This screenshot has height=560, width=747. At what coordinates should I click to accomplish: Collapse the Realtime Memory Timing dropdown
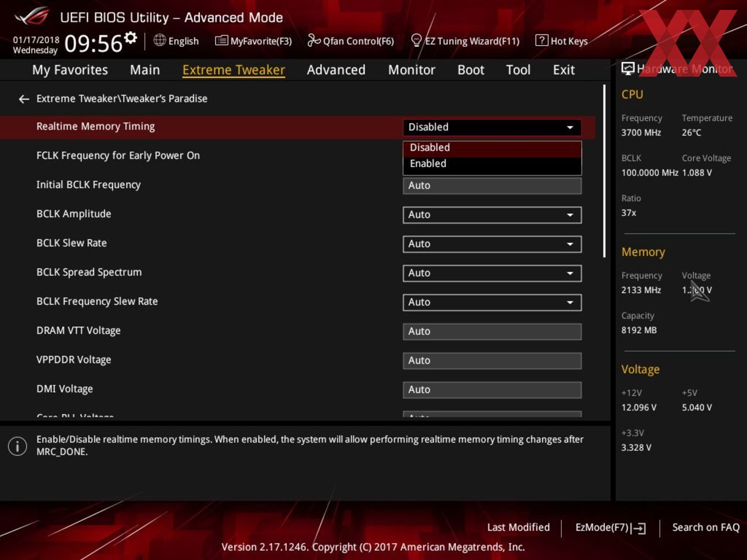pos(492,127)
